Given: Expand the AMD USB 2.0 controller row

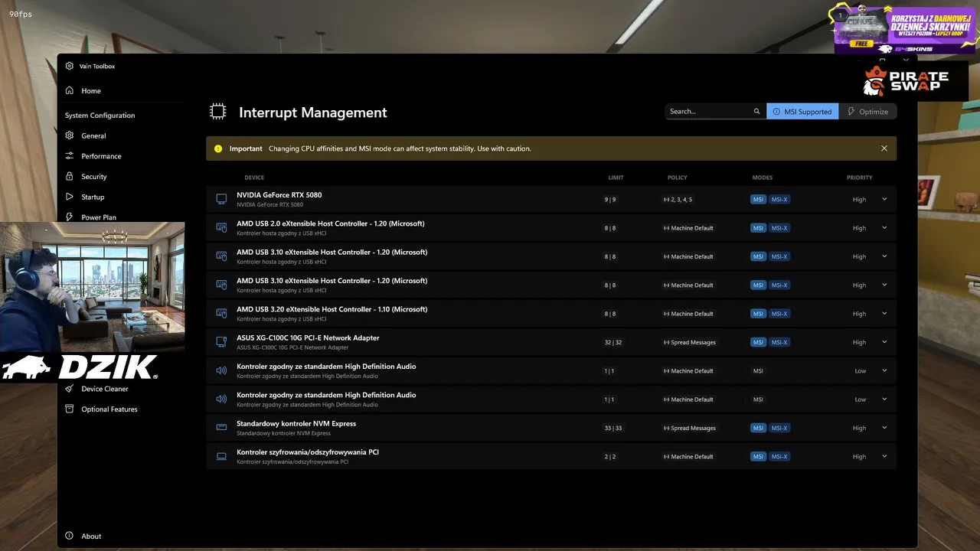Looking at the screenshot, I should point(884,227).
